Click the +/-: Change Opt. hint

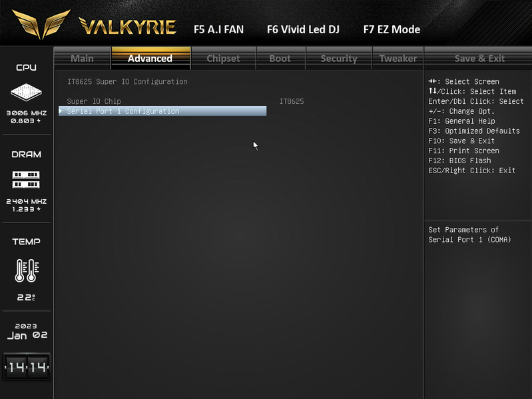click(461, 111)
